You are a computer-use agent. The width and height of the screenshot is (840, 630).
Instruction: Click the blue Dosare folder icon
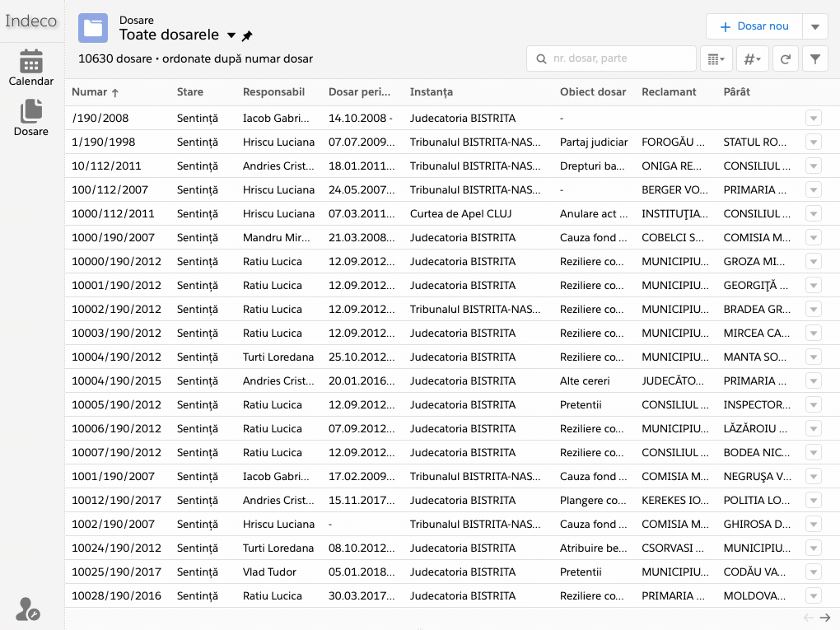(x=93, y=28)
